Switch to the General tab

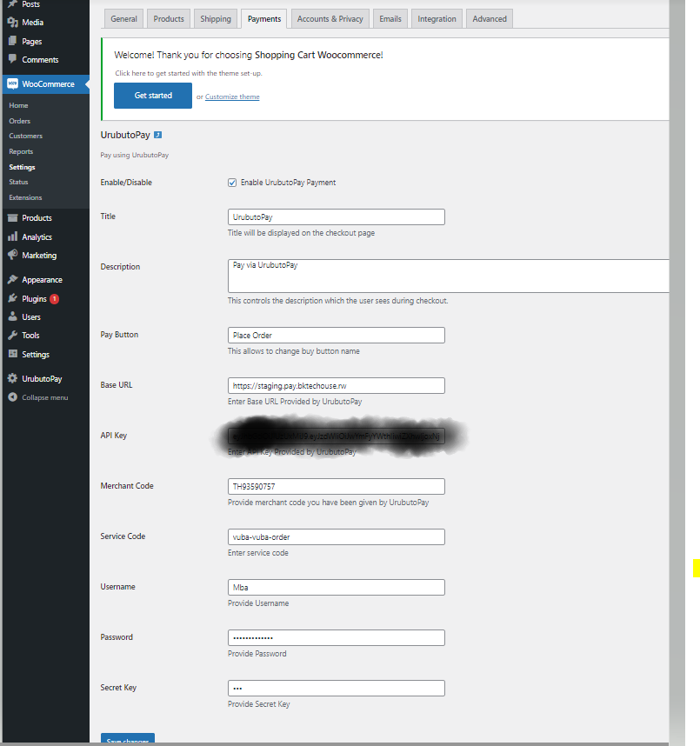(x=123, y=19)
